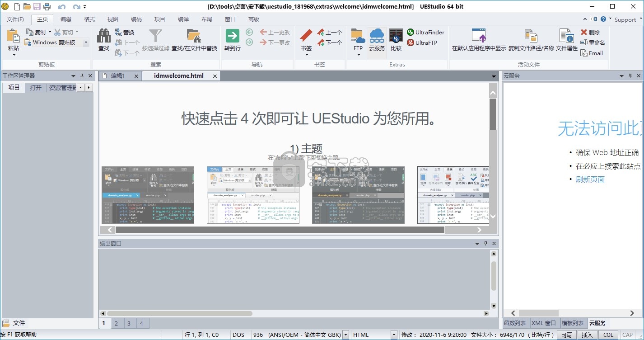644x340 pixels.
Task: Open the HTML syntax highlighting dropdown
Action: coord(393,335)
